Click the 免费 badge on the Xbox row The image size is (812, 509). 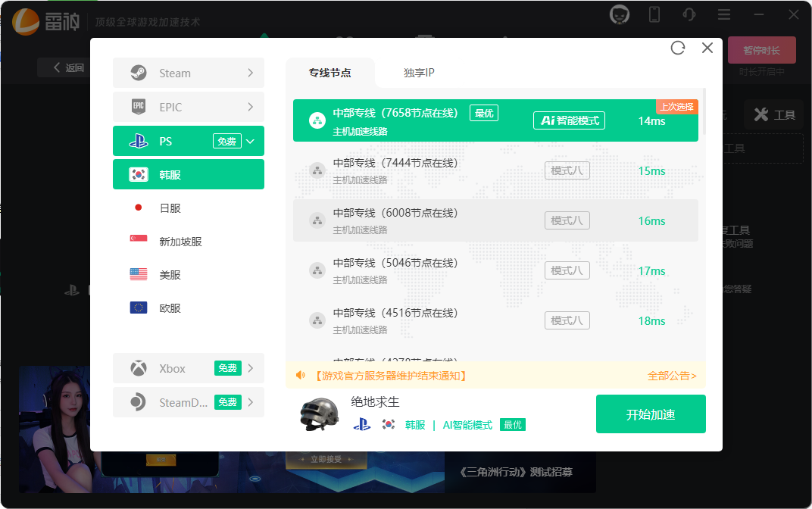pyautogui.click(x=228, y=368)
